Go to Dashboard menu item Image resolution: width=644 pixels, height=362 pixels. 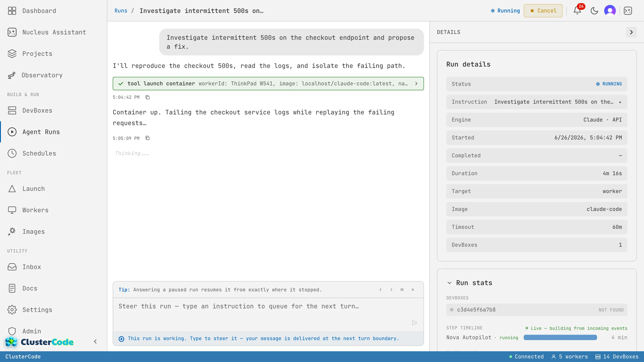click(x=39, y=11)
